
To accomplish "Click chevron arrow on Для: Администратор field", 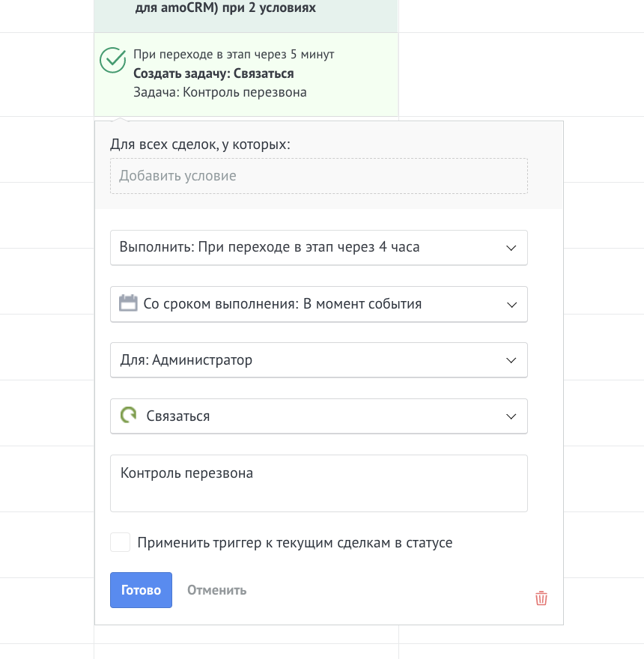I will [x=511, y=360].
